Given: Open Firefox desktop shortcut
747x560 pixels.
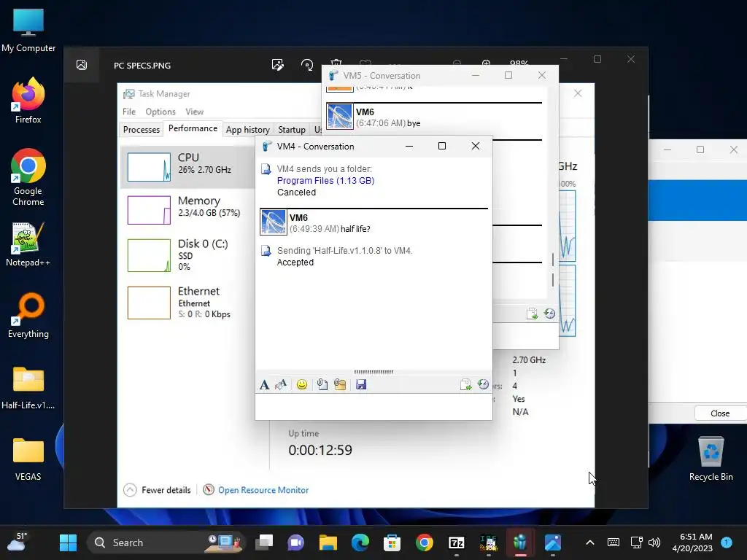Looking at the screenshot, I should [x=28, y=101].
